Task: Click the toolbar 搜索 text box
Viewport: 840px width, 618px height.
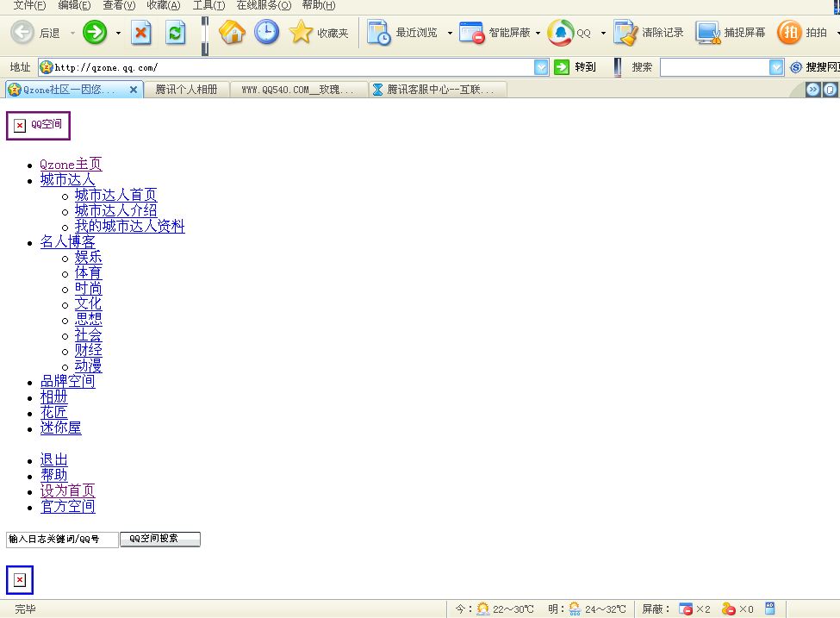Action: point(715,67)
